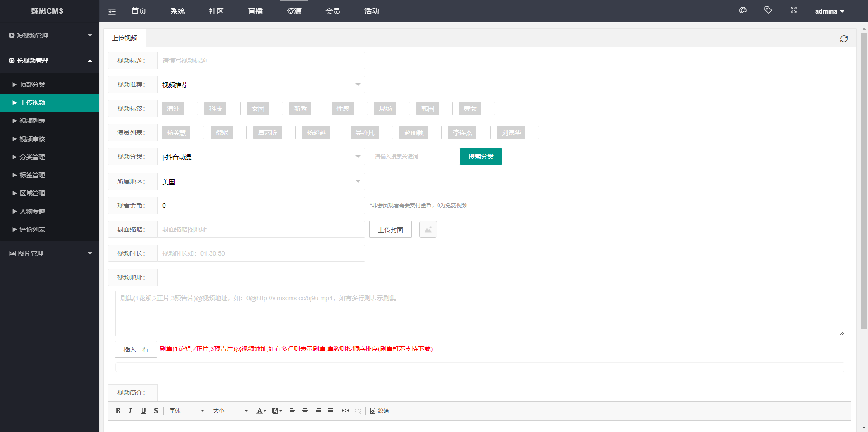This screenshot has width=868, height=432.
Task: Click the page vertical scrollbar
Action: [864, 181]
